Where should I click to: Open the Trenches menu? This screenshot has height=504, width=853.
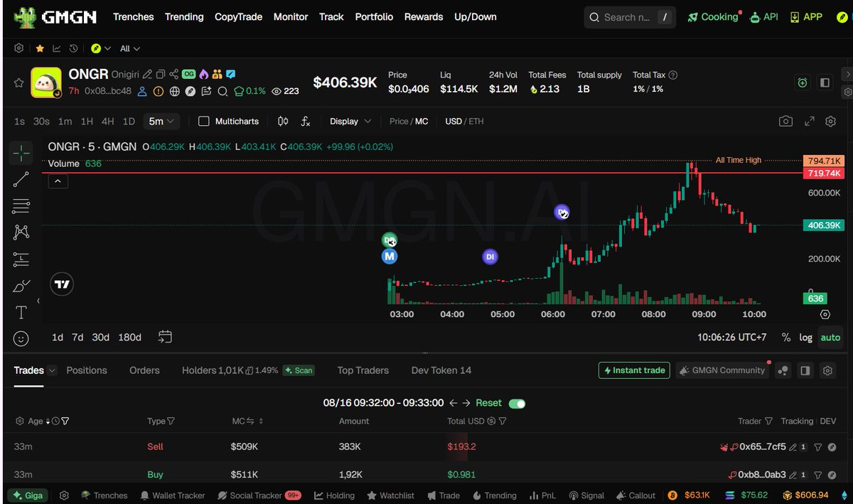tap(133, 16)
